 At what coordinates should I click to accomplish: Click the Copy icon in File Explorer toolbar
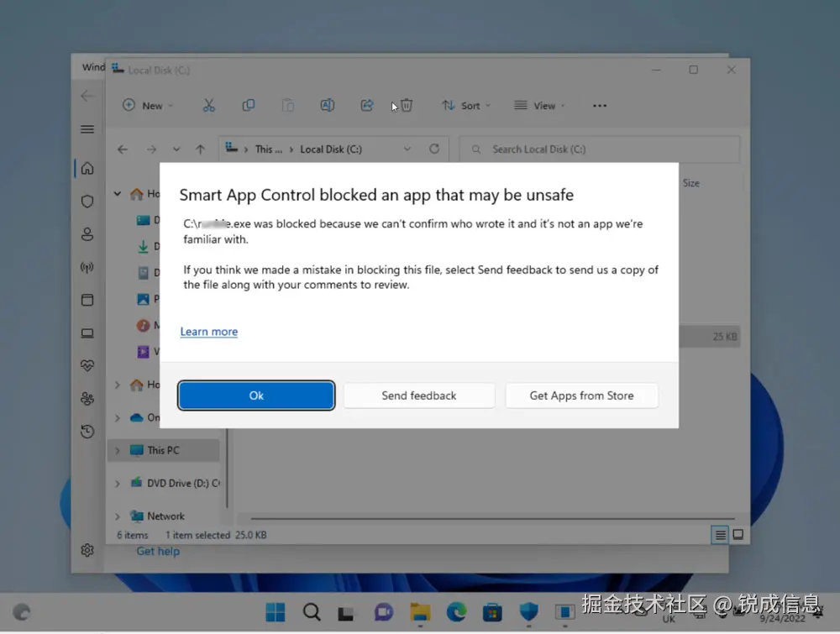point(248,106)
